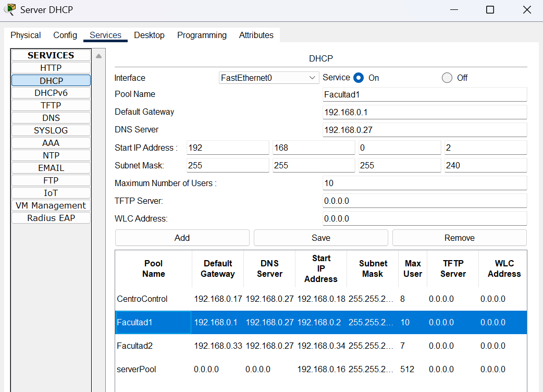The image size is (543, 392).
Task: Click the WLC Address column header
Action: (504, 269)
